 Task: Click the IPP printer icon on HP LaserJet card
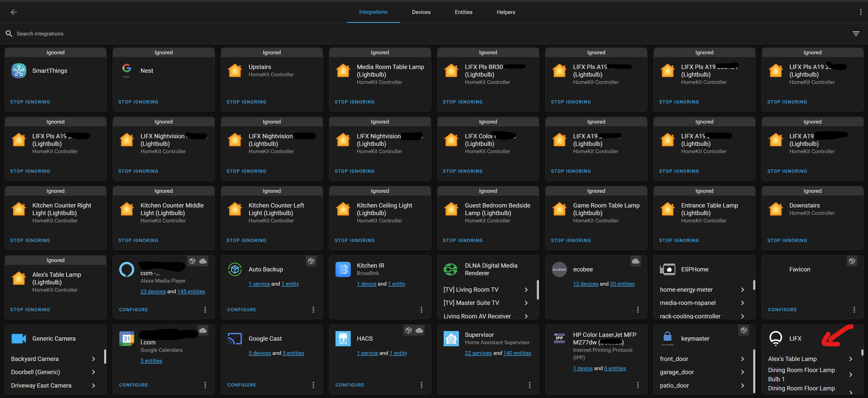(559, 339)
